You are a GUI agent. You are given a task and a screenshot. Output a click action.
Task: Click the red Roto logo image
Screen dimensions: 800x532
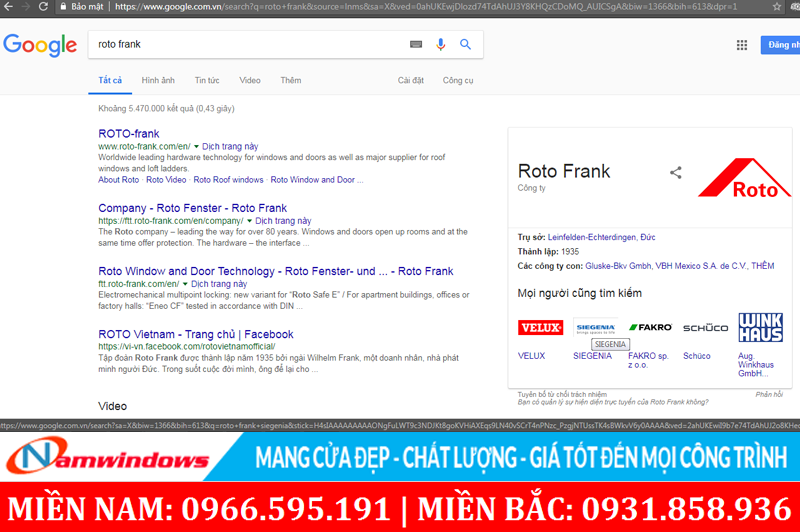(744, 178)
